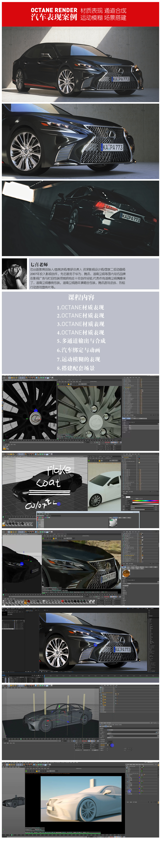Select course item '7.运动模糊的表现'

[x=78, y=360]
